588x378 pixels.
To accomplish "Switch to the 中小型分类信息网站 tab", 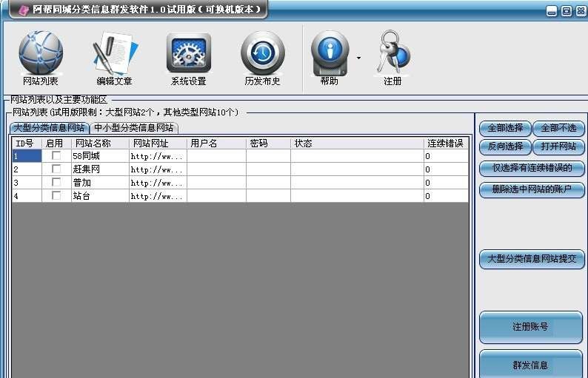I will (x=134, y=128).
